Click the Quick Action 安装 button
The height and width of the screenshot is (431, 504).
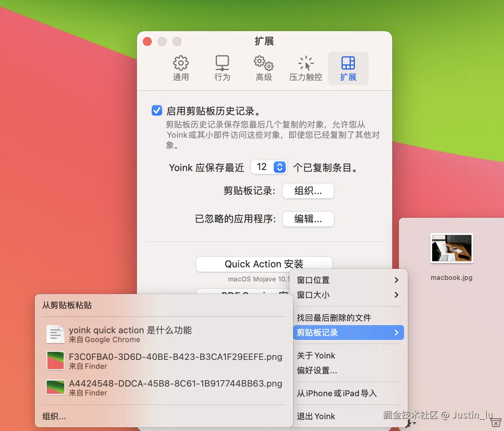click(x=264, y=264)
